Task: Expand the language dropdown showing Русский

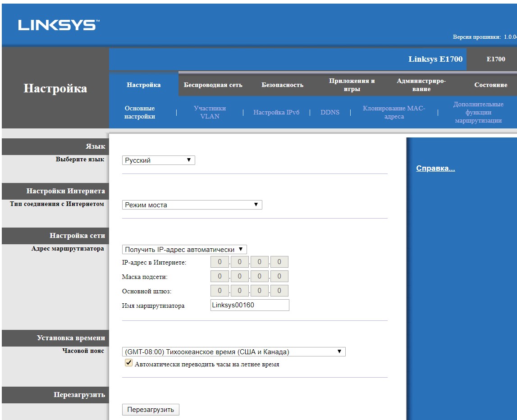Action: click(x=159, y=160)
